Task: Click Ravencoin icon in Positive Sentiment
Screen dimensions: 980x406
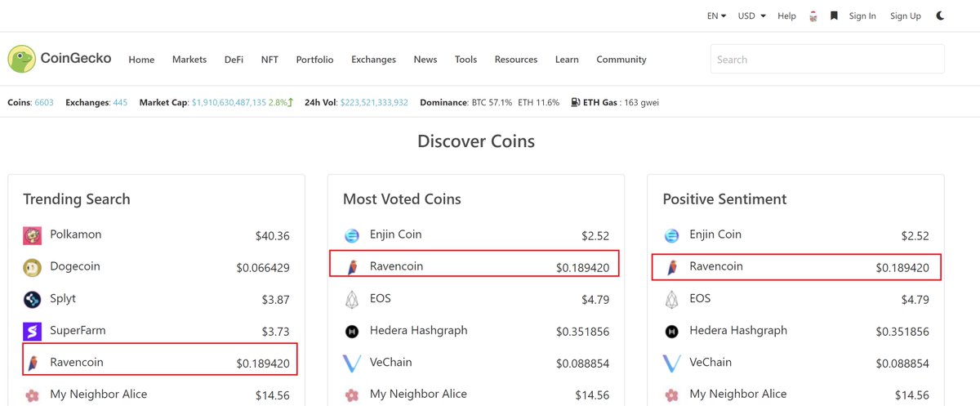Action: (672, 267)
